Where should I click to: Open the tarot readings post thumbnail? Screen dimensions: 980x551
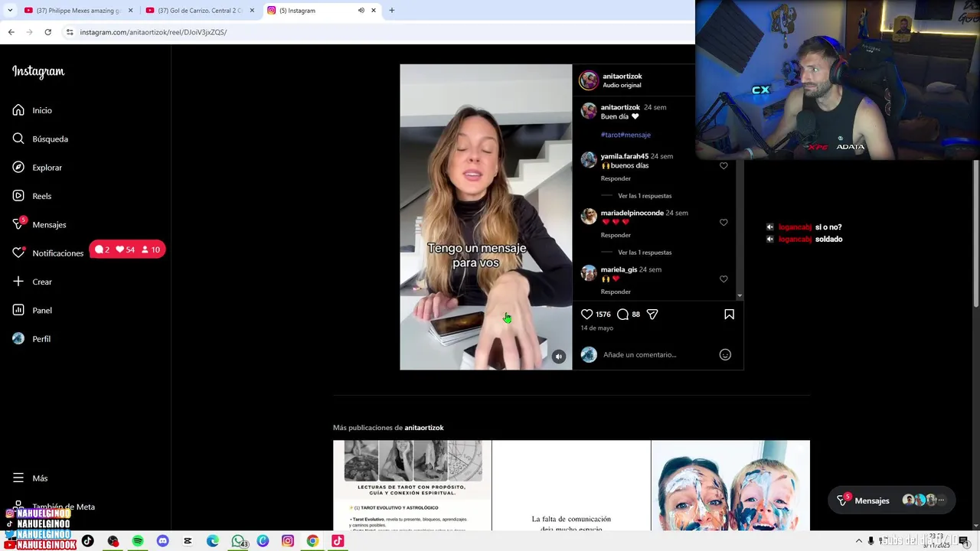pos(412,485)
